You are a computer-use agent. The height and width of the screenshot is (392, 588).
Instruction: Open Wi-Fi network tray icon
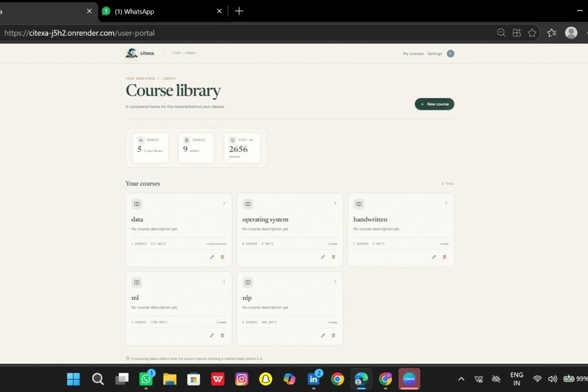(x=537, y=379)
